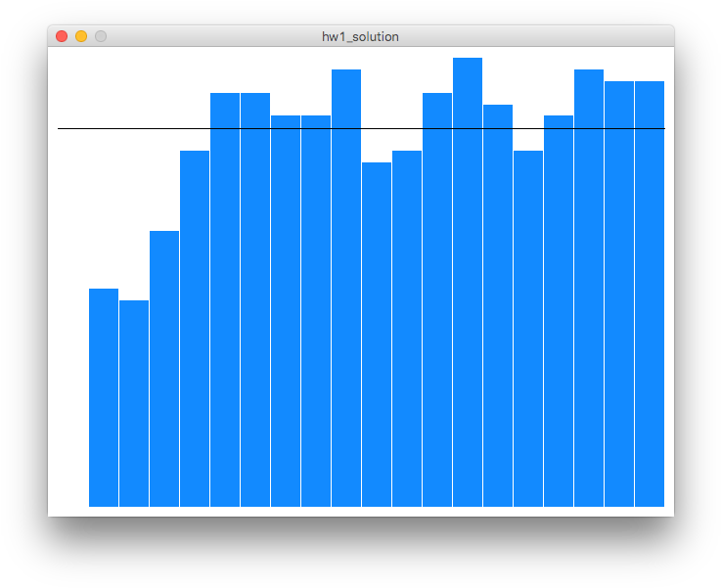721x588 pixels.
Task: Click the grayed-out zoom button in title bar
Action: click(101, 36)
